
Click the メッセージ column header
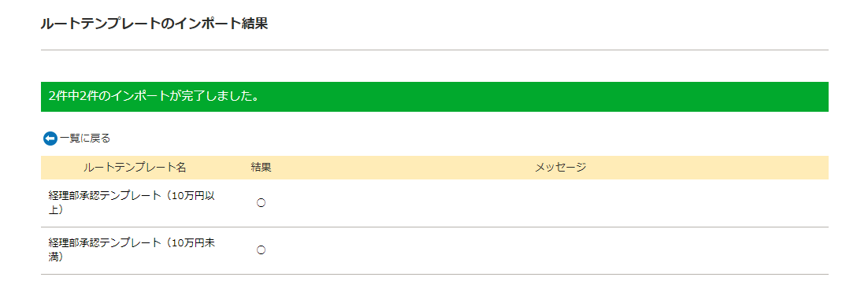[560, 168]
